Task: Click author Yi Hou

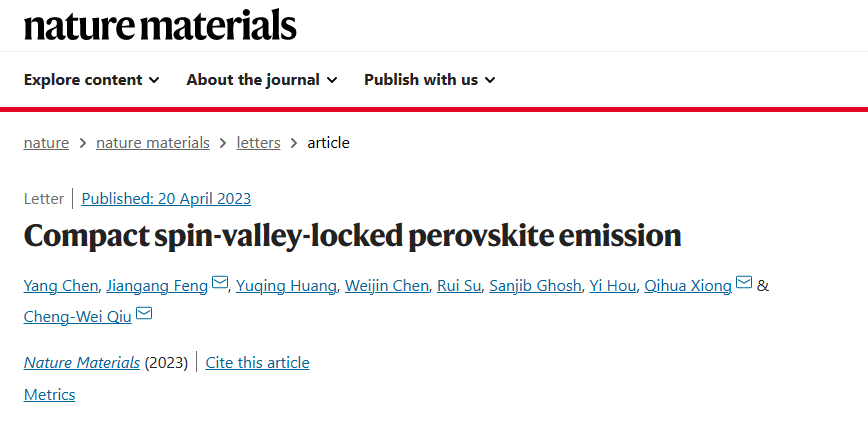Action: click(612, 286)
